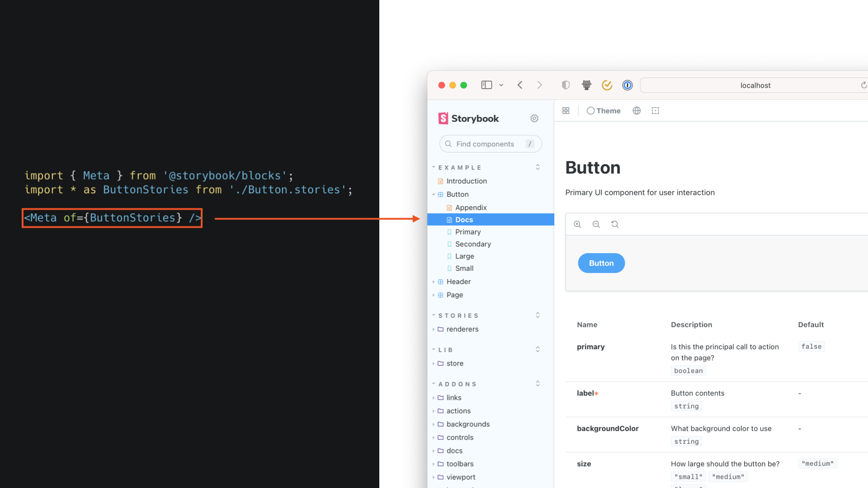Open the Introduction docs page
The image size is (868, 488).
(466, 181)
